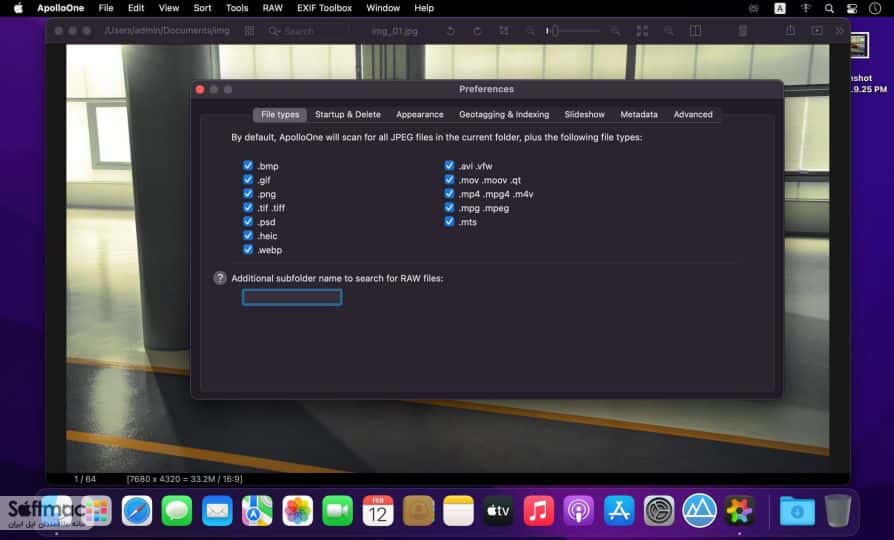Open the Sort menu

202,8
